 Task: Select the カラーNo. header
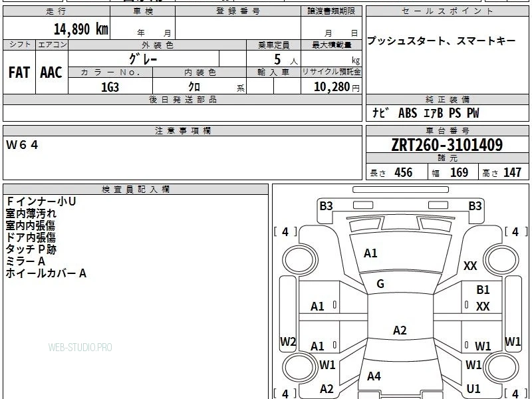110,72
